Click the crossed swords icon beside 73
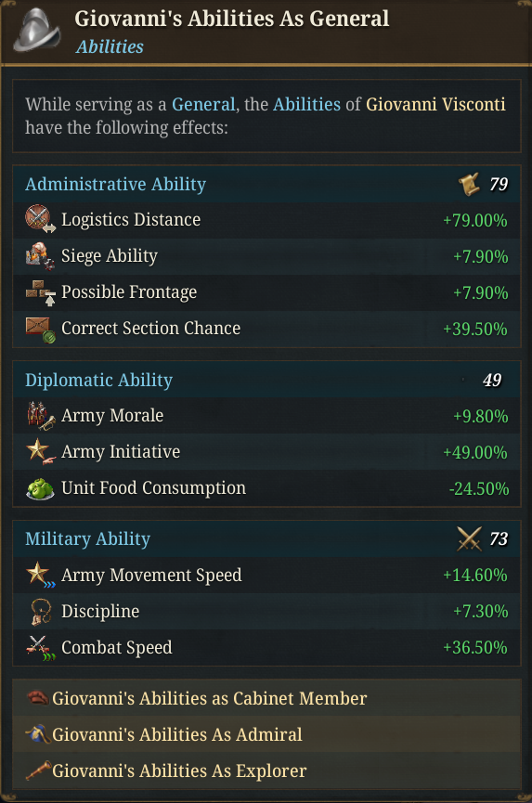 point(469,538)
